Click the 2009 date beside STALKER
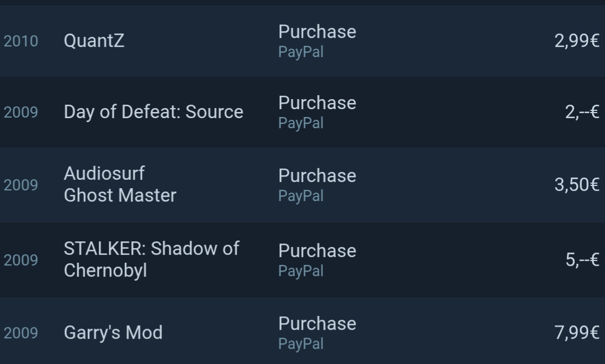 [21, 260]
